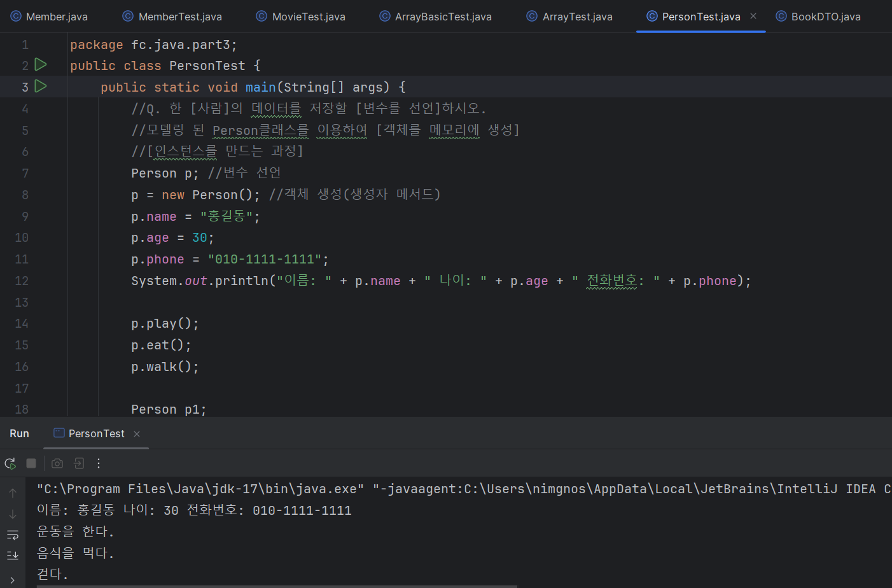
Task: Open the BookDTO.java tab
Action: (x=818, y=17)
